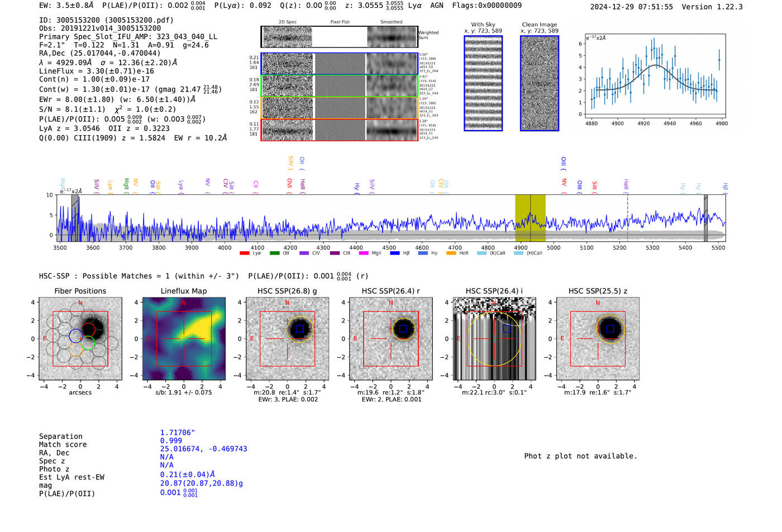Click the Separation value 1.71706"

click(x=178, y=433)
